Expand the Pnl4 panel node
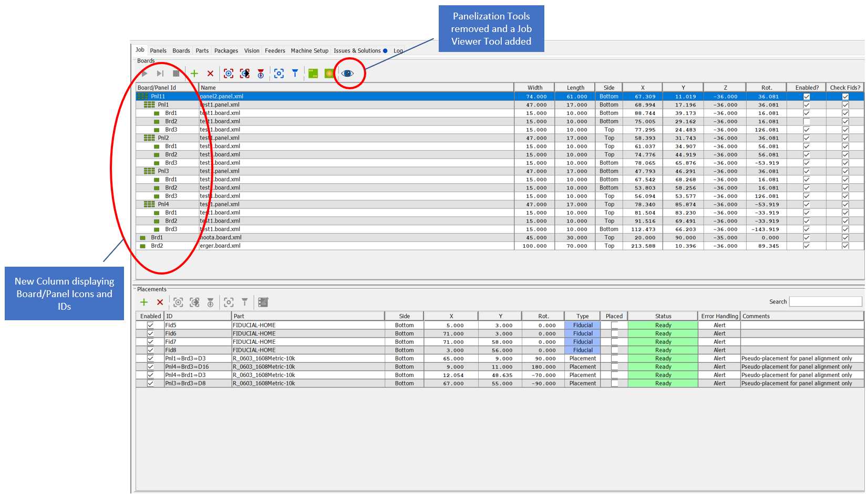The image size is (868, 494). [149, 204]
